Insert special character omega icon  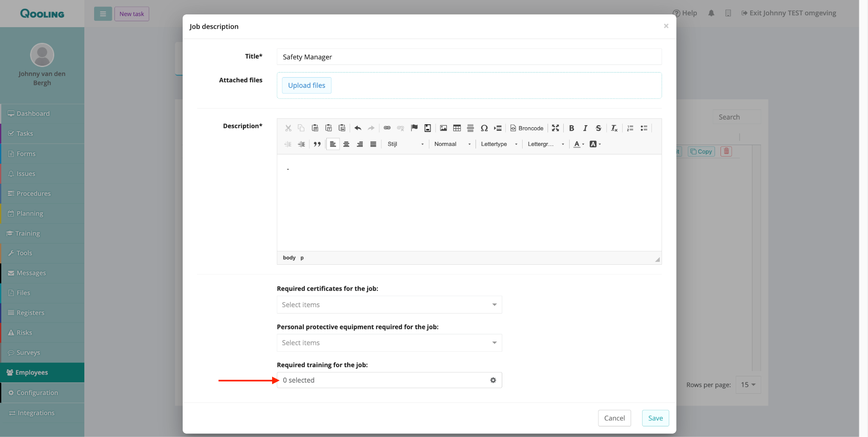[484, 128]
